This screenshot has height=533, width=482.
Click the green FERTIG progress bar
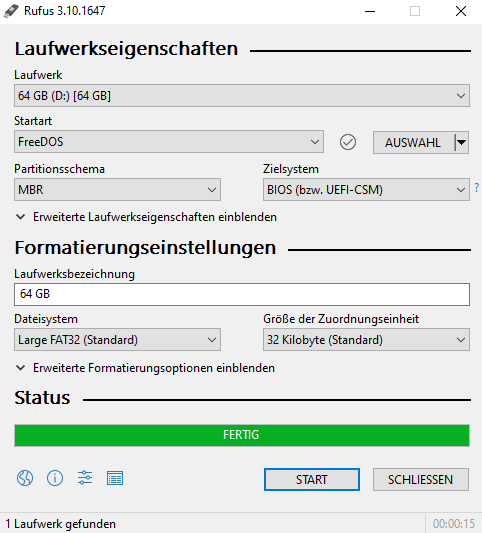242,435
